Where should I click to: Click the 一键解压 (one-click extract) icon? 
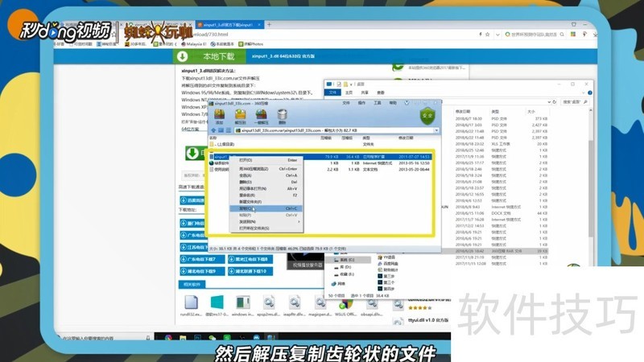(261, 117)
